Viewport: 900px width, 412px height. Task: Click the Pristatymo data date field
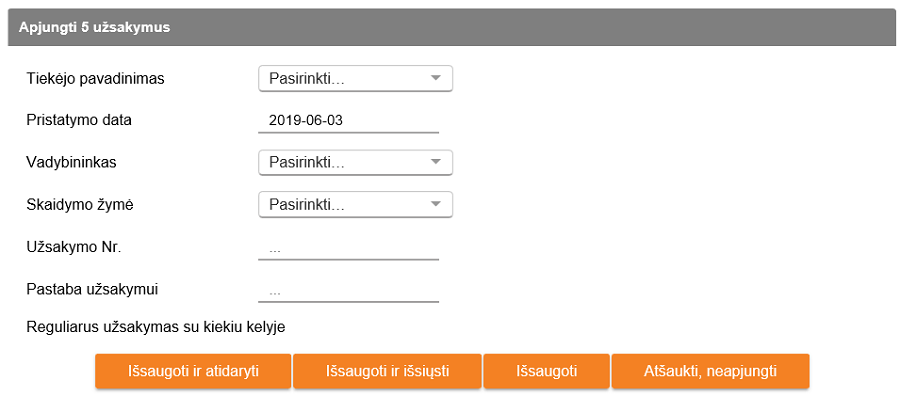pyautogui.click(x=348, y=121)
